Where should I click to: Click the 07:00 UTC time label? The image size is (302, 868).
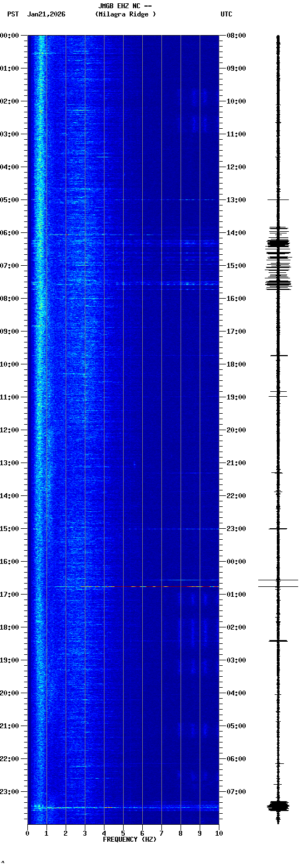pos(236,792)
